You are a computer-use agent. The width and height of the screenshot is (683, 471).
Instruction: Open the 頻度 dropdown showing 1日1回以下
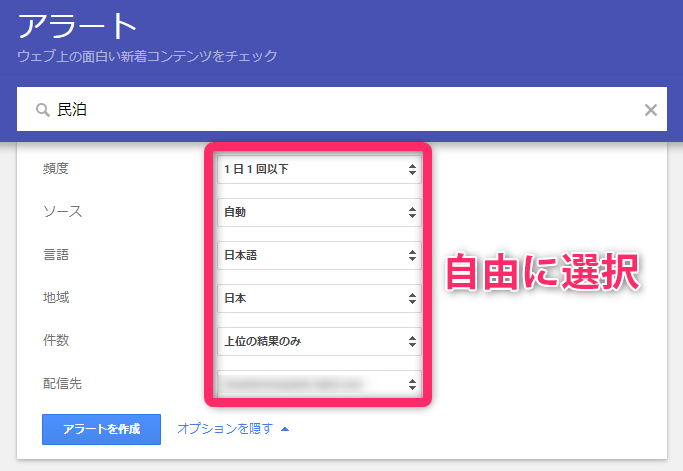click(x=319, y=169)
